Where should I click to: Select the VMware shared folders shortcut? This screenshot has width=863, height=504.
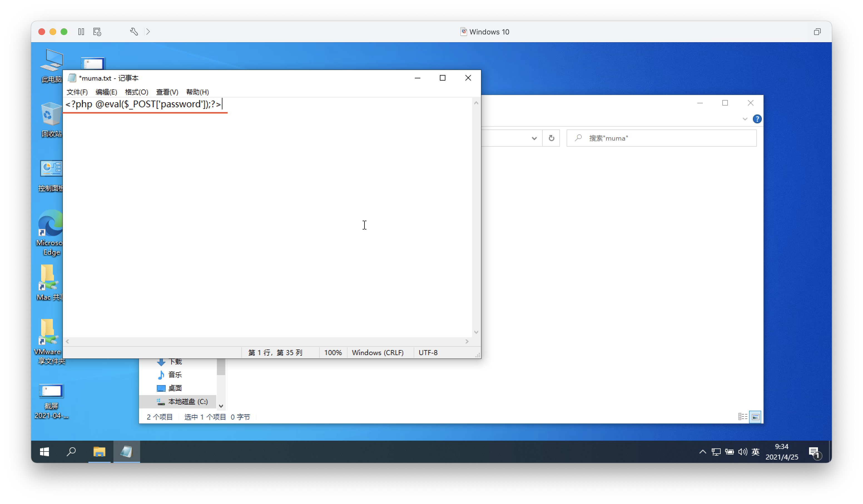pyautogui.click(x=50, y=341)
